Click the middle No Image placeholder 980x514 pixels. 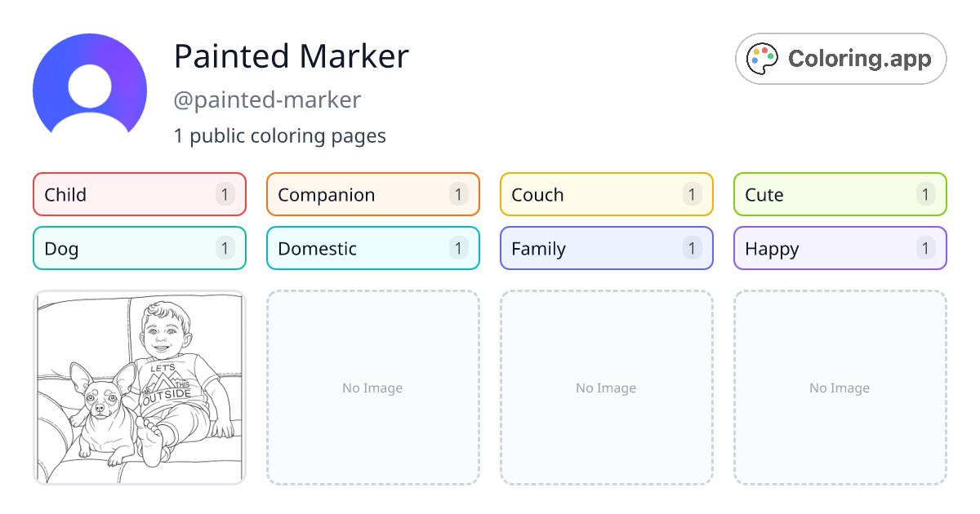click(607, 388)
